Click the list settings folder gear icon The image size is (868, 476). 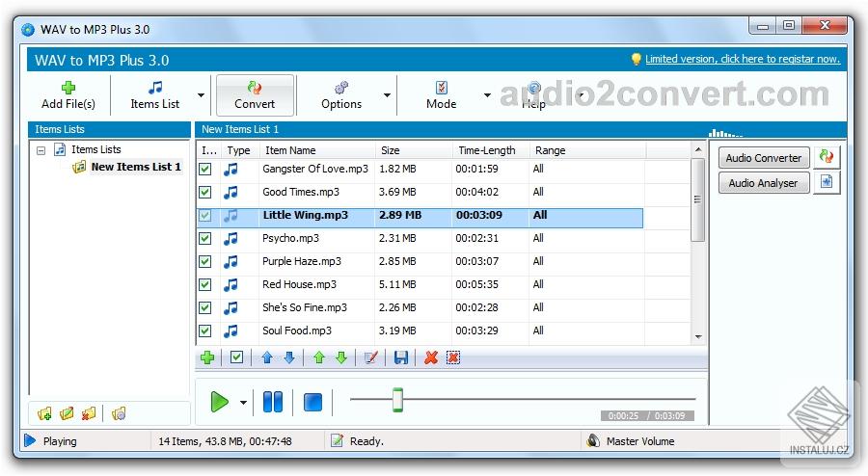click(119, 413)
